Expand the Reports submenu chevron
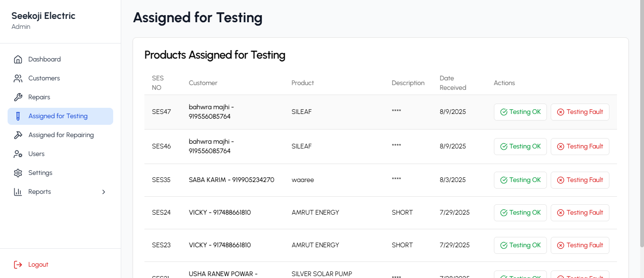 click(104, 192)
